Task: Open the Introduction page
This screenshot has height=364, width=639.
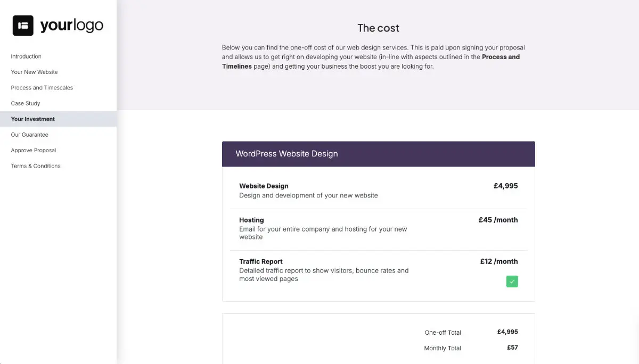Action: 26,56
